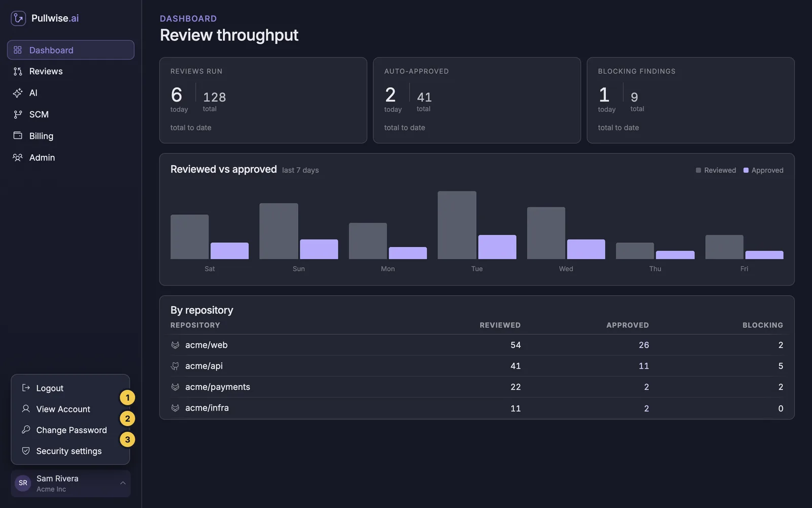This screenshot has width=812, height=508.
Task: Open the Admin nav label
Action: (x=42, y=157)
